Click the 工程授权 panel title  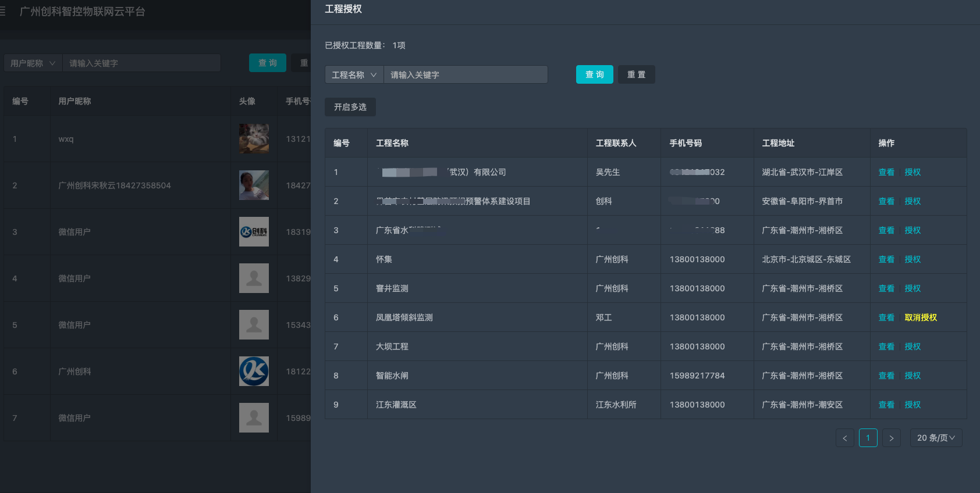(343, 9)
